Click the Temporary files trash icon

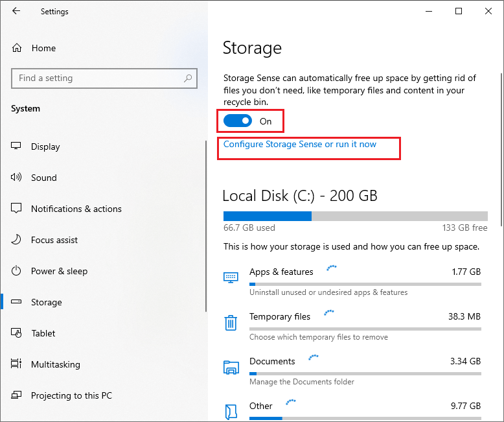tap(231, 322)
